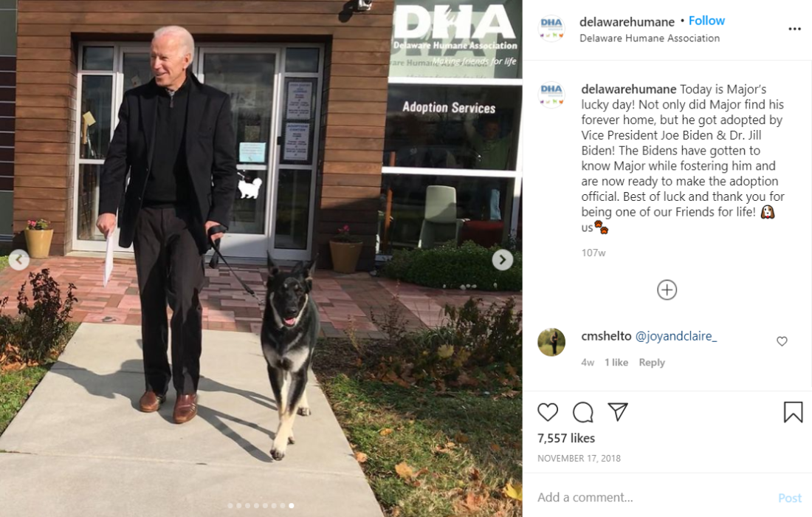Save the post with the bookmark icon
Image resolution: width=812 pixels, height=517 pixels.
[x=793, y=412]
